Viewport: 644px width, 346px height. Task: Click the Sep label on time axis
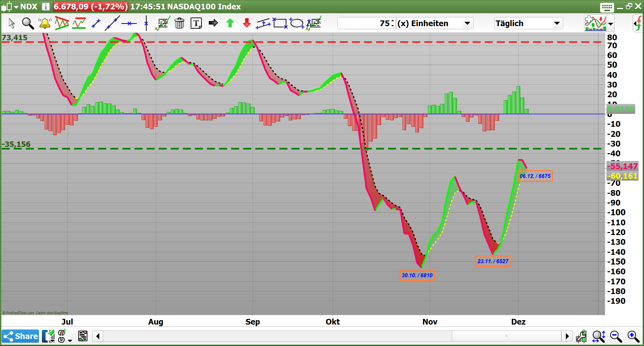pyautogui.click(x=253, y=322)
